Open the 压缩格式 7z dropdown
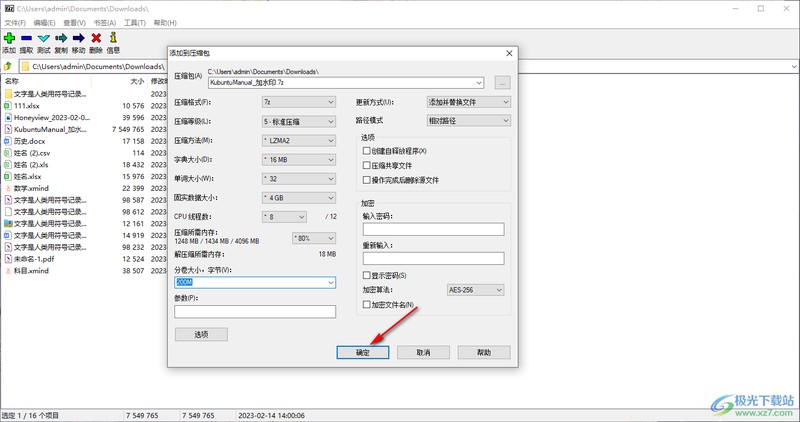 [298, 102]
